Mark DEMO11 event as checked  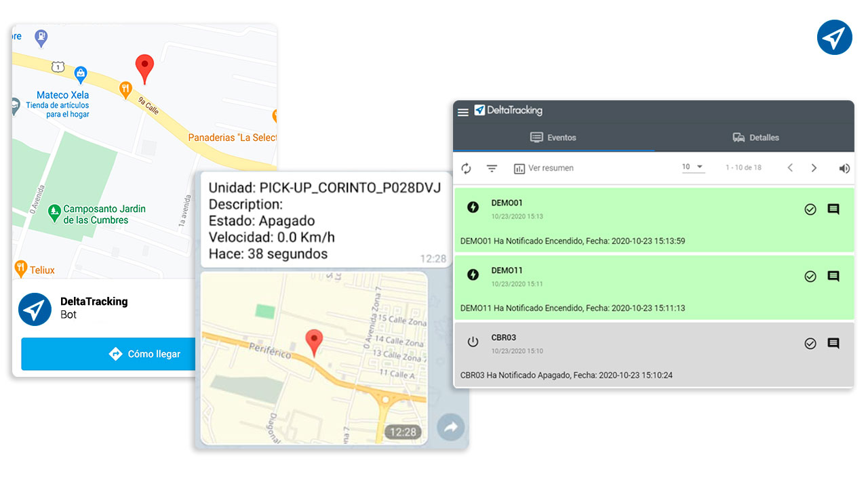[x=810, y=277]
